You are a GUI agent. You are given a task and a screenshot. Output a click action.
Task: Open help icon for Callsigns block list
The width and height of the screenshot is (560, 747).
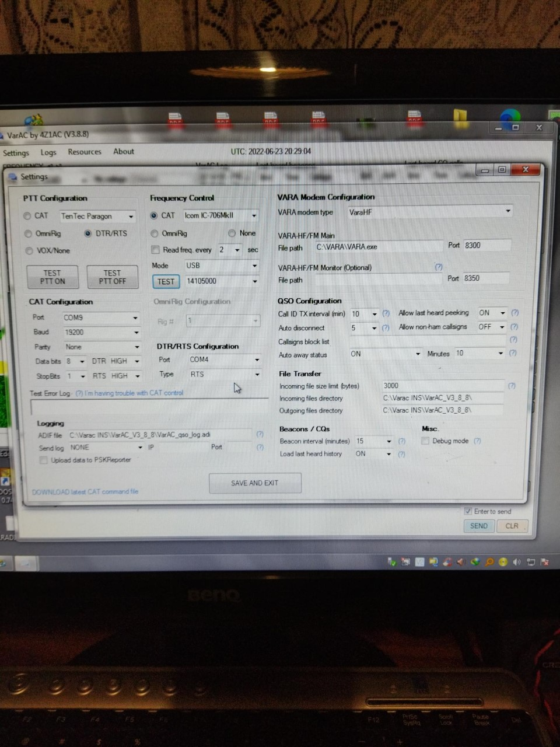click(x=513, y=340)
